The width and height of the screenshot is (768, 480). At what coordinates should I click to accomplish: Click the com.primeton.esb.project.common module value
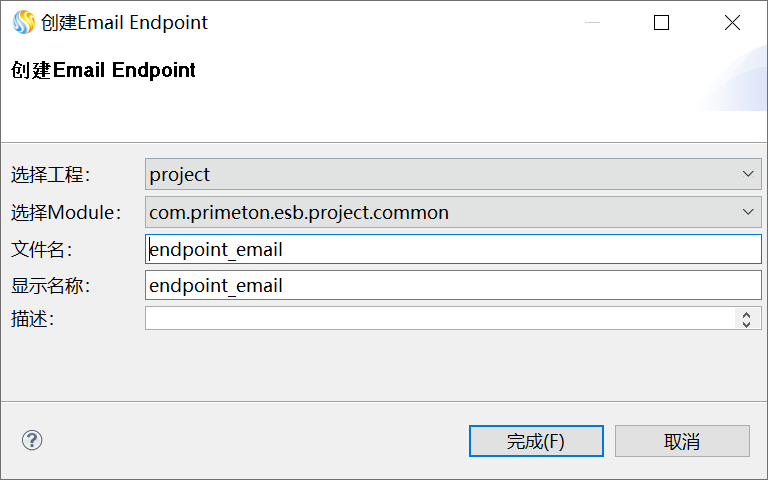tap(440, 212)
